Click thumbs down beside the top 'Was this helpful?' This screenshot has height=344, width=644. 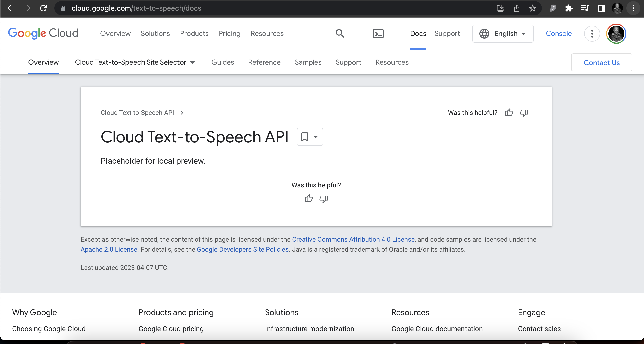524,113
